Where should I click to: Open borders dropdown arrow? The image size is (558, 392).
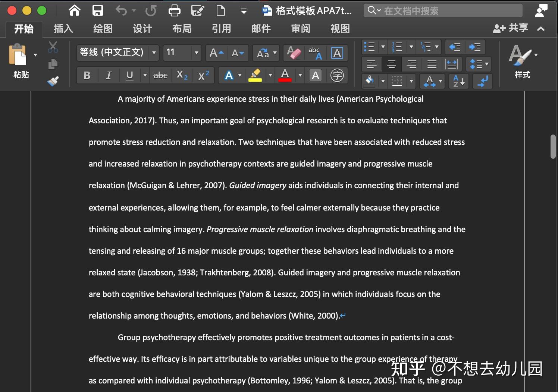(x=411, y=81)
